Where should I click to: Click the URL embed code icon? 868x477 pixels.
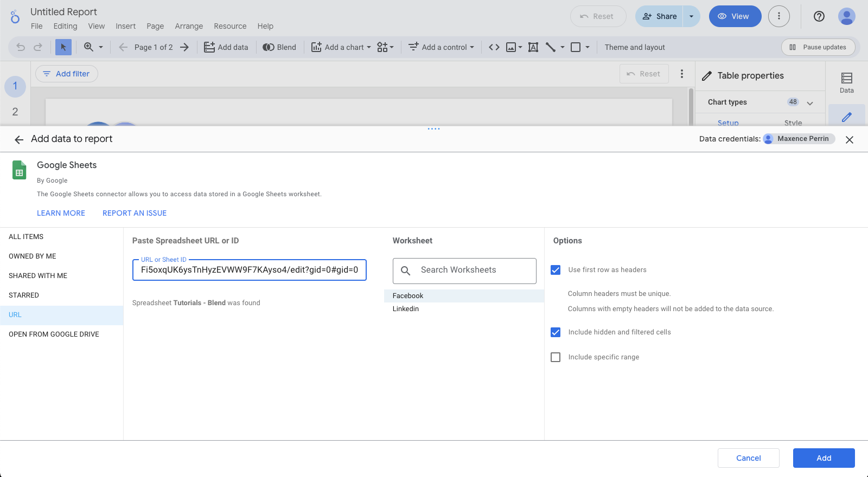pos(494,47)
